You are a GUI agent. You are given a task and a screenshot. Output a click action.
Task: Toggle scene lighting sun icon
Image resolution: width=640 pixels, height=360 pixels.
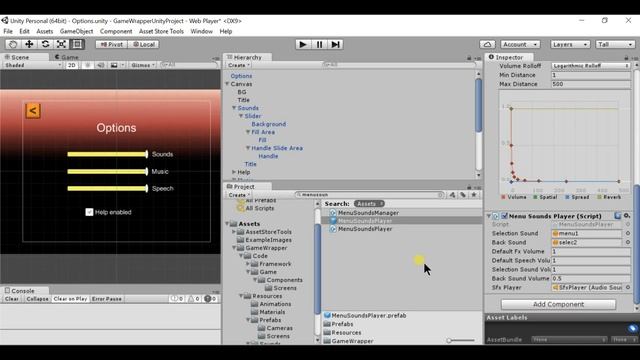pos(87,65)
